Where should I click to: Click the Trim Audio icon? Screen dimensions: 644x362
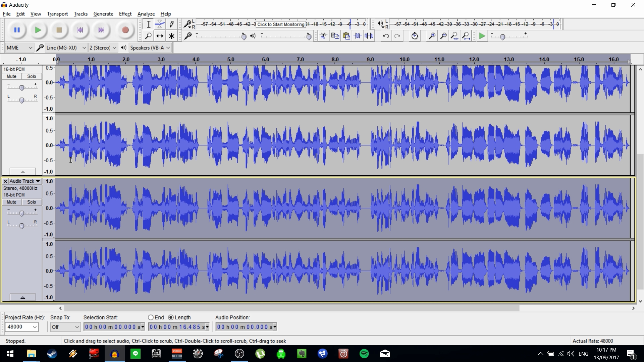pos(358,36)
